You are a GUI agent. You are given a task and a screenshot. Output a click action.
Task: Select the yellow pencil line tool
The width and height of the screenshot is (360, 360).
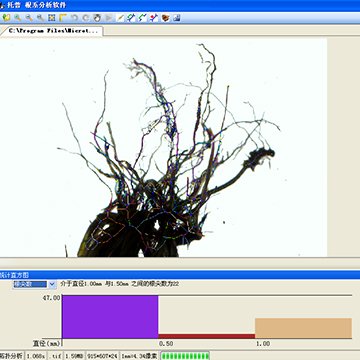tap(120, 18)
